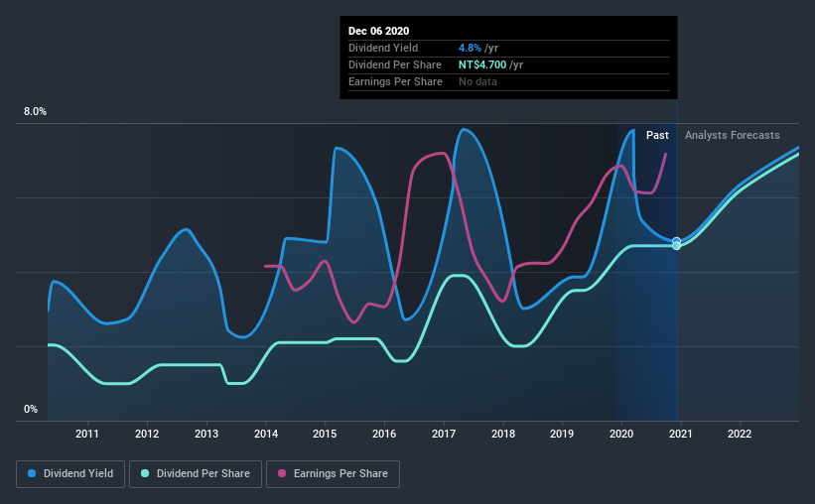
Task: Click the NT$4.700 Dividend Per Share value
Action: click(x=482, y=64)
